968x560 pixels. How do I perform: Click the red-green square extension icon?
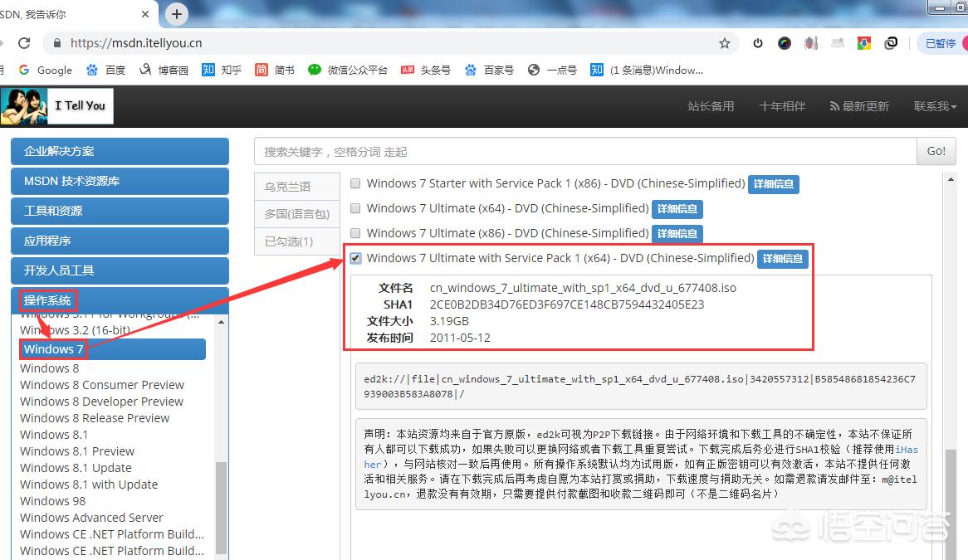click(x=864, y=43)
